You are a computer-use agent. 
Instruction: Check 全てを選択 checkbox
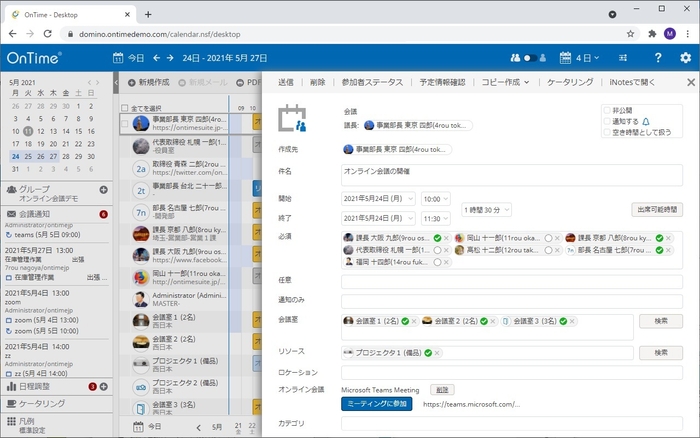[125, 108]
